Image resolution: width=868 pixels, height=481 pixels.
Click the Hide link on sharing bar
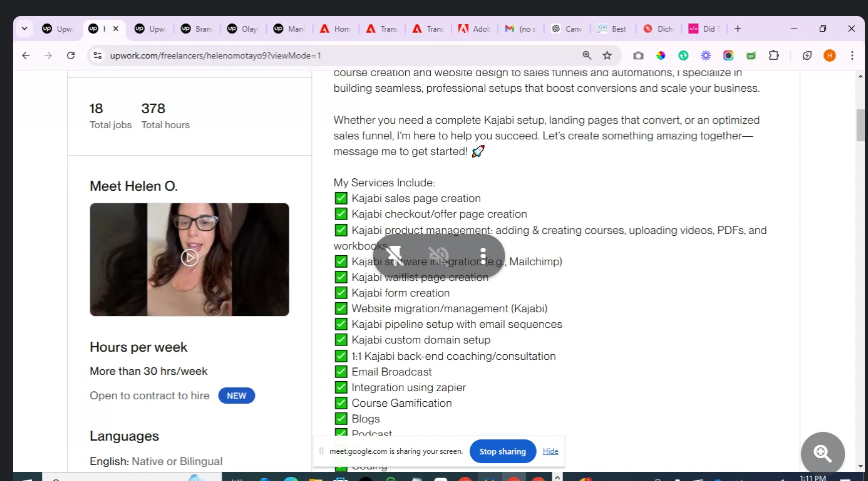point(550,451)
